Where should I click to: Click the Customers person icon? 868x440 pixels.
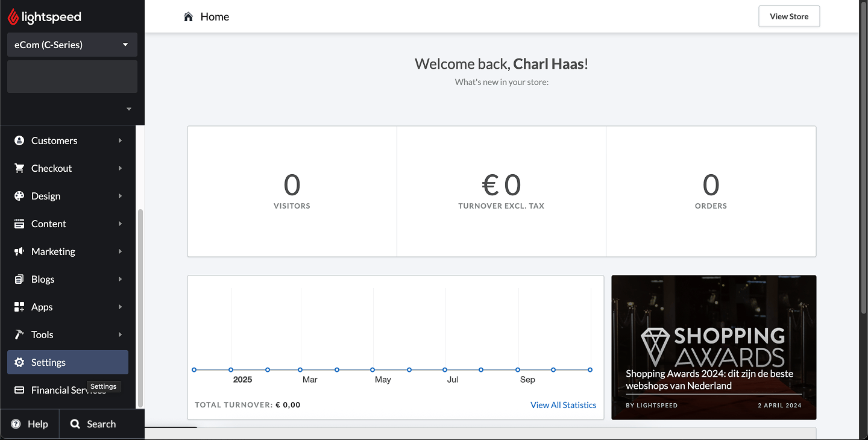click(x=19, y=140)
